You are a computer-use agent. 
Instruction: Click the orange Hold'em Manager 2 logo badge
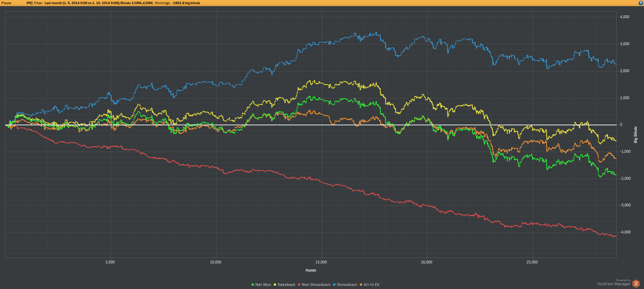[636, 284]
